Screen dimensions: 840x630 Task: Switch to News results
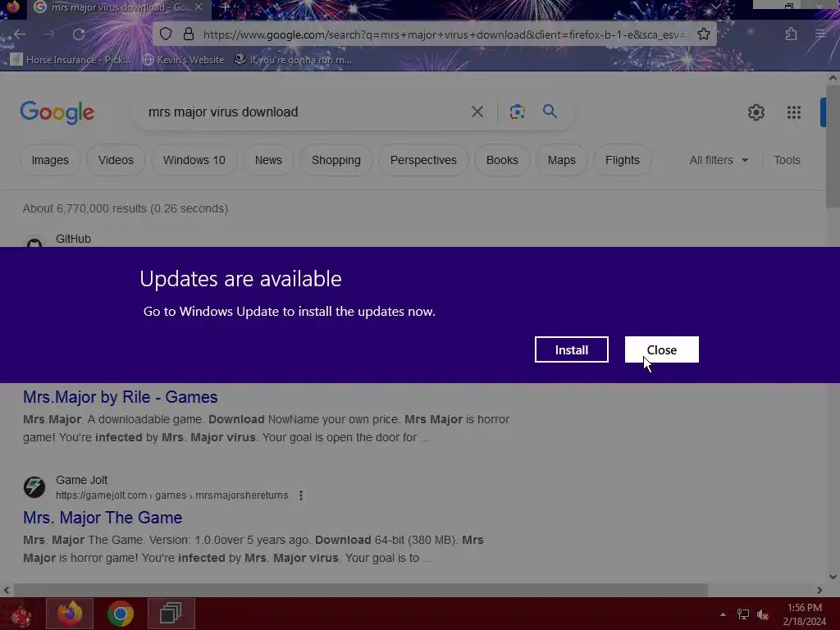click(268, 160)
